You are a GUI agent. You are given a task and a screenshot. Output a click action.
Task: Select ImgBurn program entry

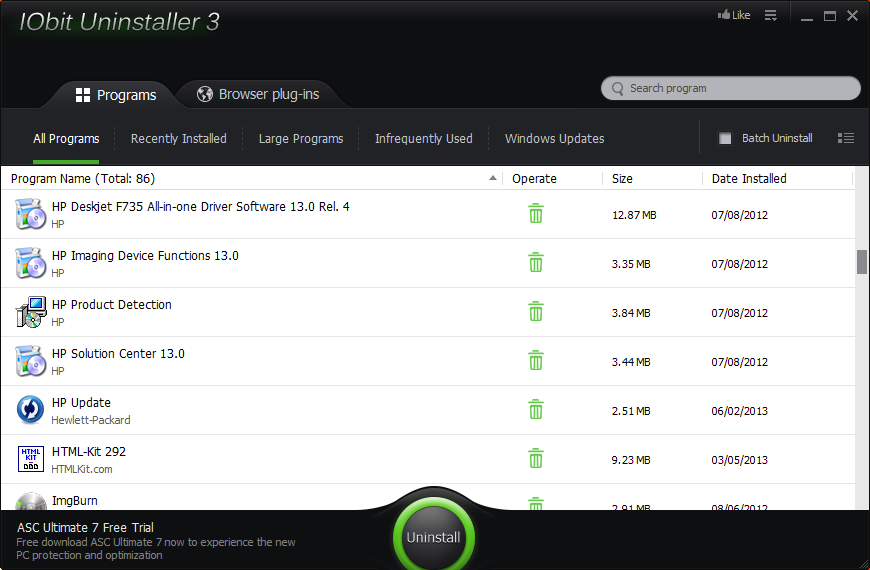(74, 501)
